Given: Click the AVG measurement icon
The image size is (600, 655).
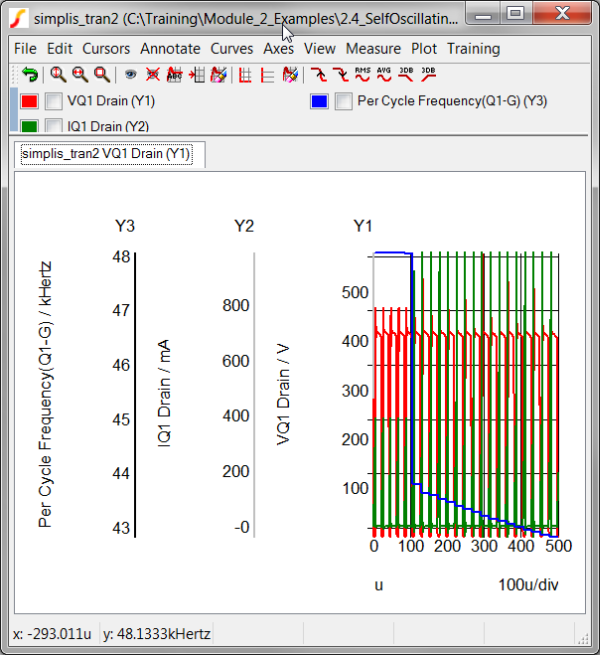Looking at the screenshot, I should [384, 74].
